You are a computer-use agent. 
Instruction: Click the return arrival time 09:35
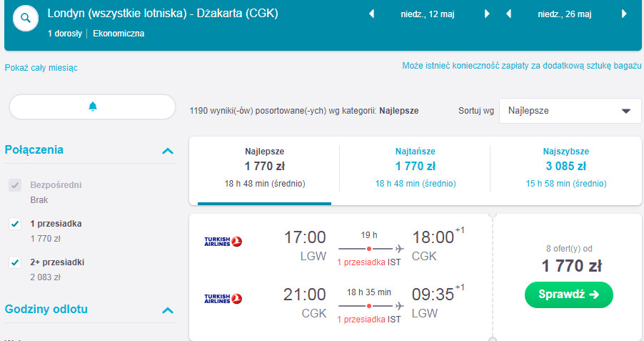pyautogui.click(x=433, y=295)
